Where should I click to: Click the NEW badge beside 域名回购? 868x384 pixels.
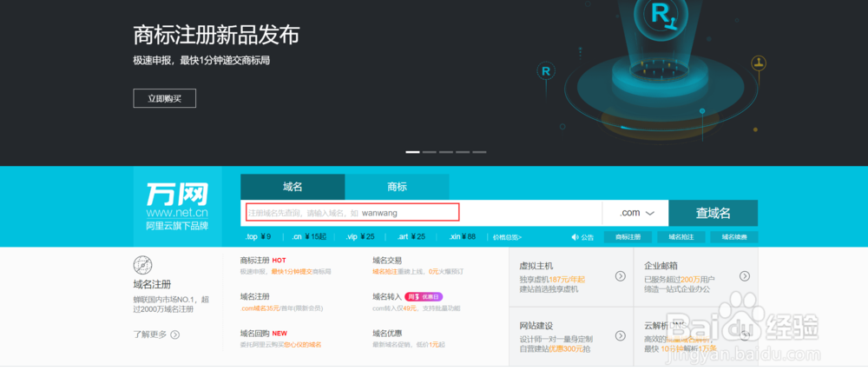[279, 333]
